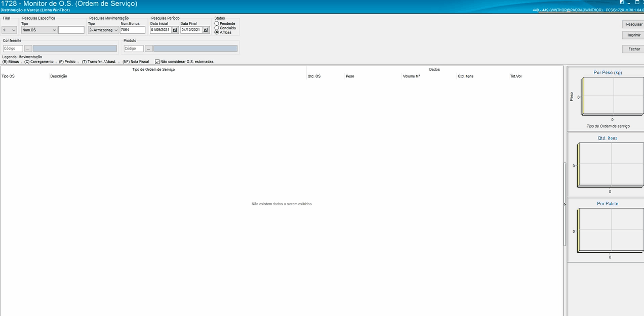Open the Data Inicial calendar picker
Viewport: 644px width, 316px height.
click(x=175, y=30)
